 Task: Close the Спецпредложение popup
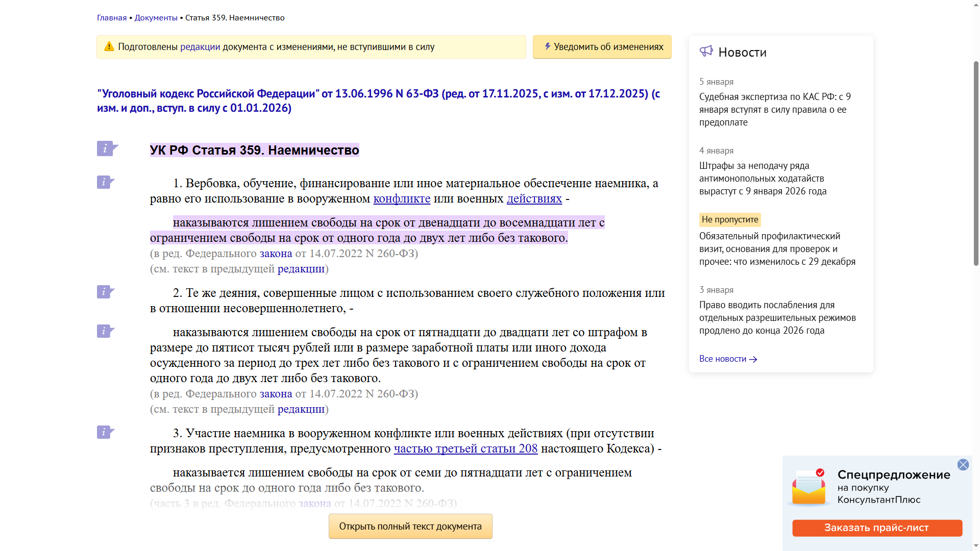(963, 465)
